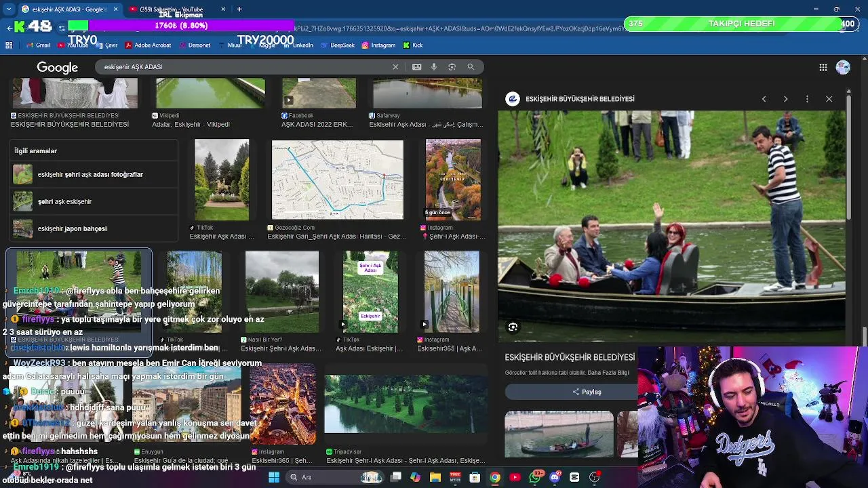
Task: Open ESKİŞEHİR BÜYÜKŞEHİR BELEDİYESİ source title in panel
Action: pyautogui.click(x=570, y=357)
